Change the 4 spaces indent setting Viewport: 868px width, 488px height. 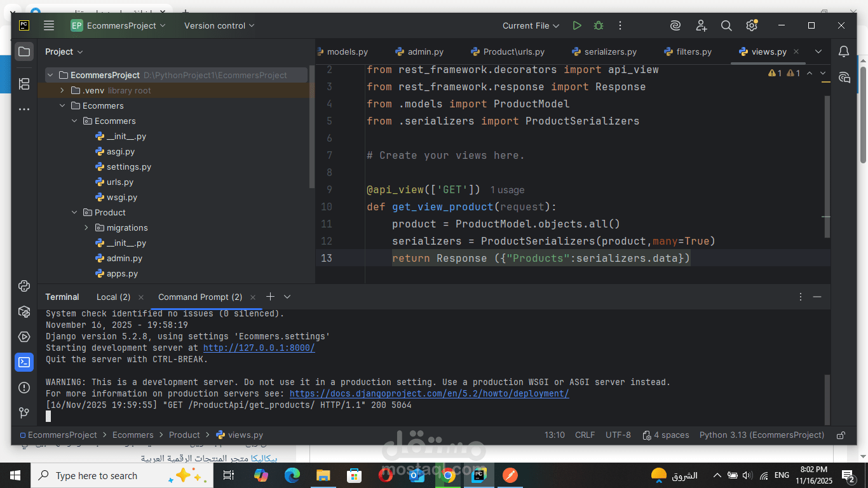coord(666,435)
